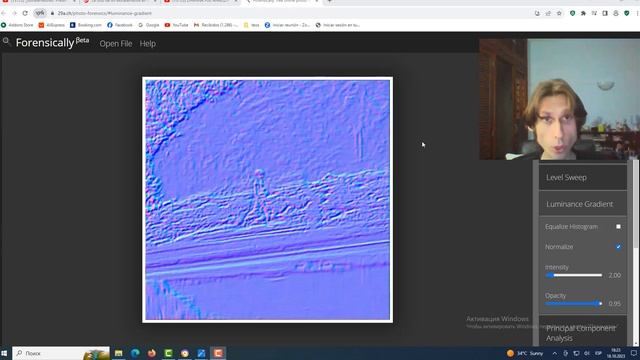
Task: Adjust the Intensity slider
Action: 573,276
